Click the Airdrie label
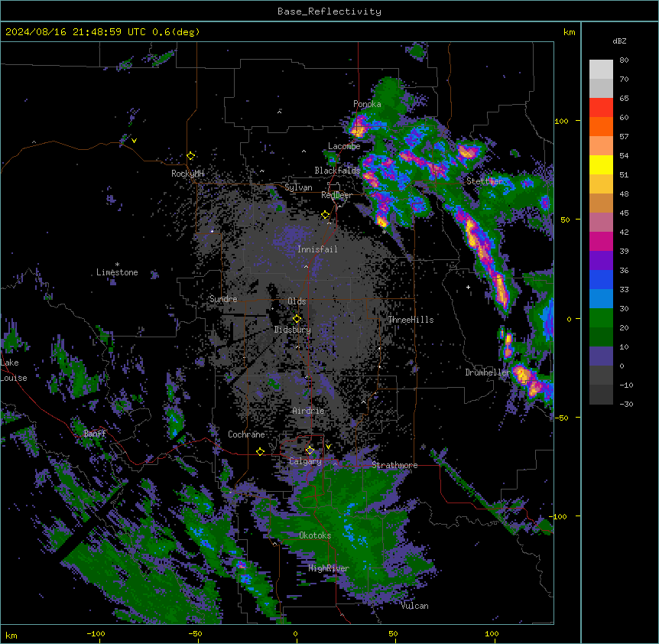Screen dimensions: 659x644 click(x=308, y=411)
